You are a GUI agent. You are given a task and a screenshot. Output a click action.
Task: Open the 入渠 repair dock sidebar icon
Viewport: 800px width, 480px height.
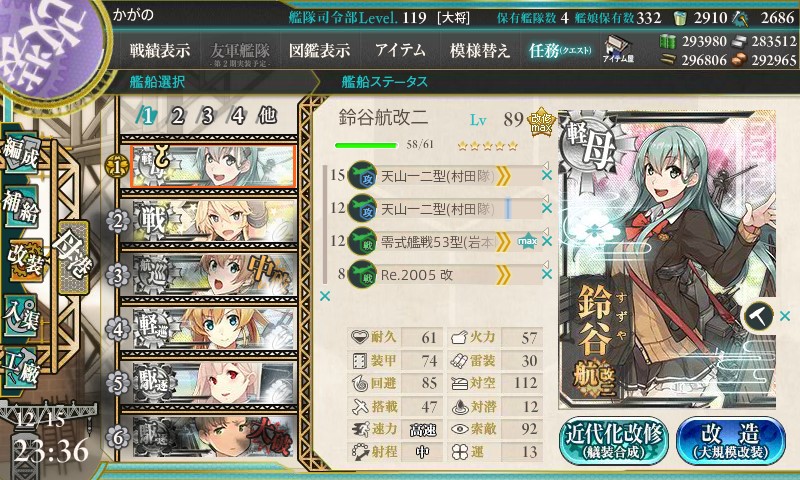[21, 316]
